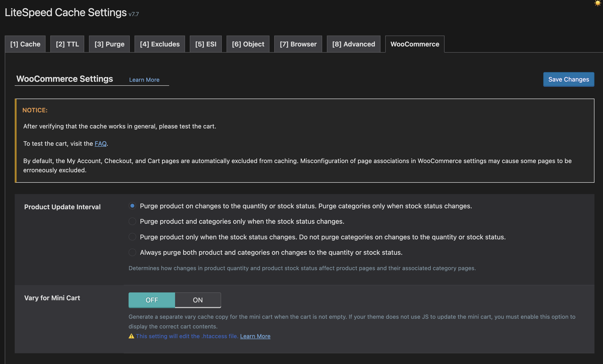Select the [5] ESI tab

click(x=206, y=44)
